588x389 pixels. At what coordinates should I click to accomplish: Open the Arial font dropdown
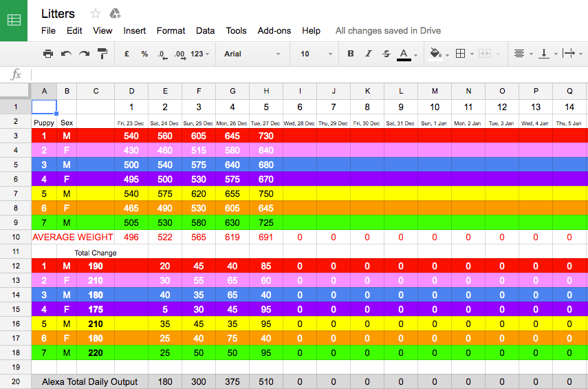click(x=252, y=54)
